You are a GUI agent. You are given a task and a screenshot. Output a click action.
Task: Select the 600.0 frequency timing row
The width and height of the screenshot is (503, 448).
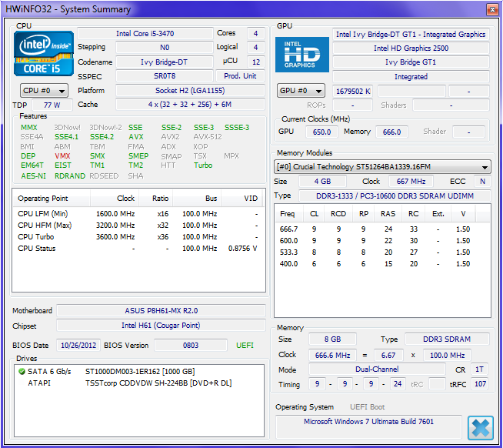click(382, 241)
